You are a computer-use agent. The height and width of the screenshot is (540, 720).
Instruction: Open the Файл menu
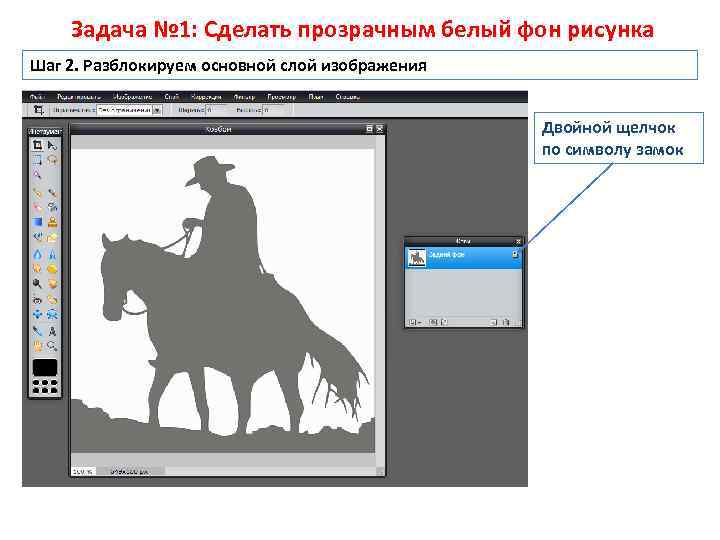pos(37,97)
